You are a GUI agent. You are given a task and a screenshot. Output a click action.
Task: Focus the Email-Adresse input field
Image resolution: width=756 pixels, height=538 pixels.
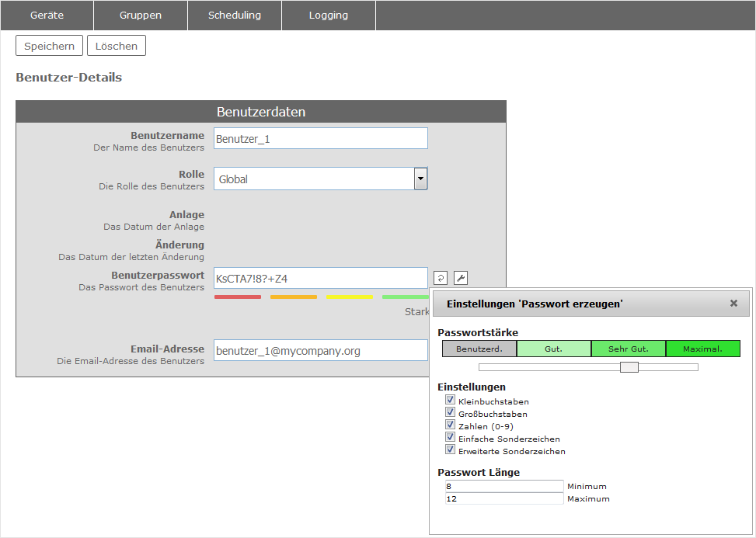point(319,351)
